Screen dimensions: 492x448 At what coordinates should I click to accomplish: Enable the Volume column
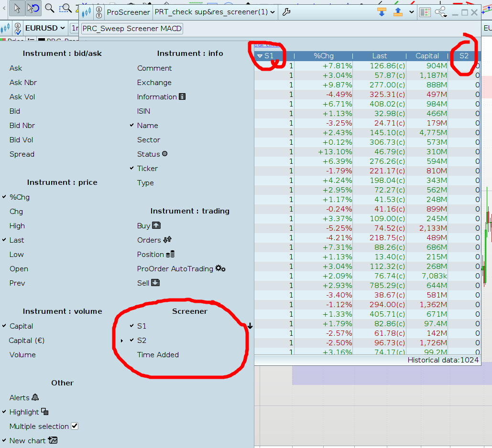(22, 354)
